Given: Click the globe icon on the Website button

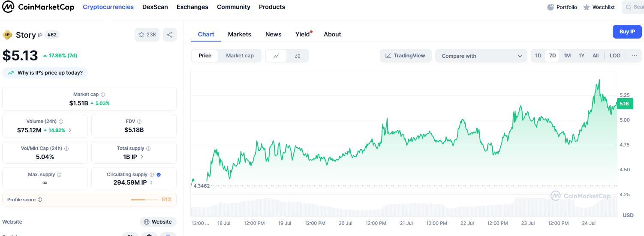Looking at the screenshot, I should point(147,222).
